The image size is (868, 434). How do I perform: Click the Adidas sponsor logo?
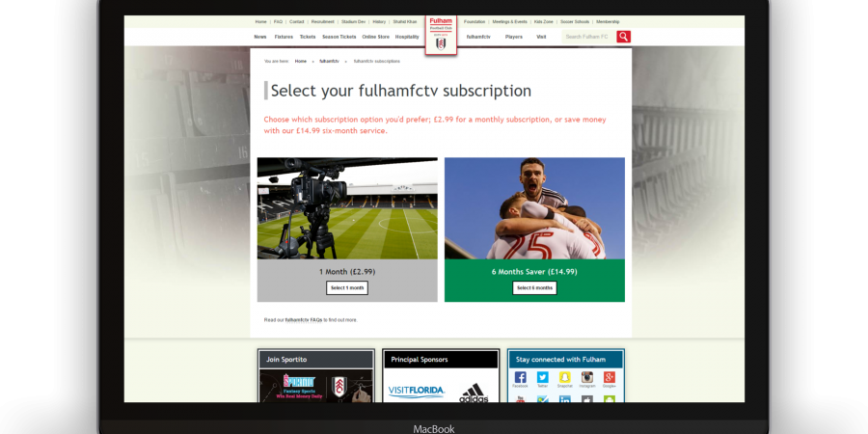[x=474, y=391]
